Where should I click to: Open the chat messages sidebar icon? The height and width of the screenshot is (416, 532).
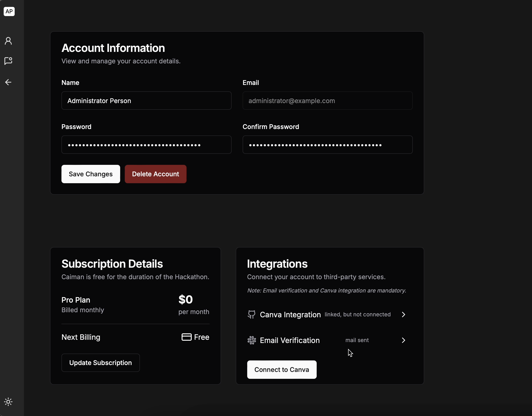[x=8, y=61]
